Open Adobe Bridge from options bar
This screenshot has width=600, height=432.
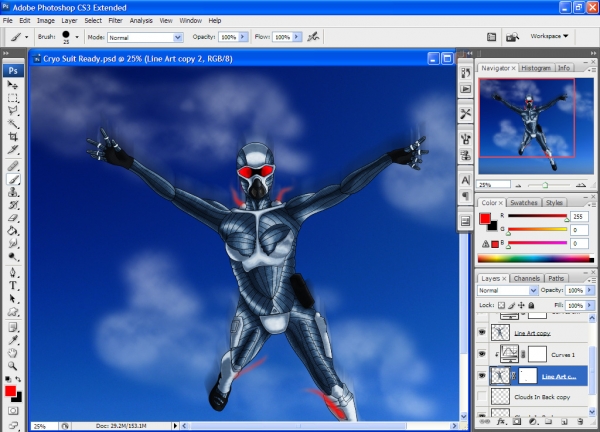tap(512, 37)
